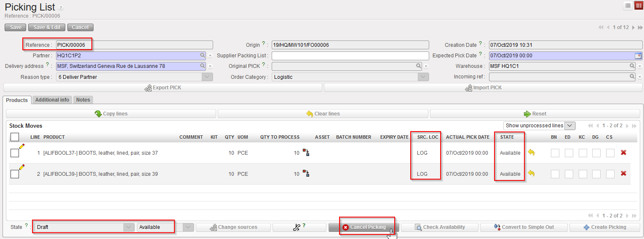Open the Additional info tab
Image resolution: width=644 pixels, height=239 pixels.
52,100
